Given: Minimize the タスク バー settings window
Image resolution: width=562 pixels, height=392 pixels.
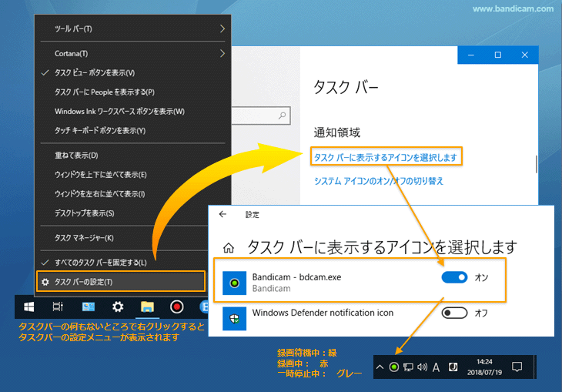Looking at the screenshot, I should 471,55.
